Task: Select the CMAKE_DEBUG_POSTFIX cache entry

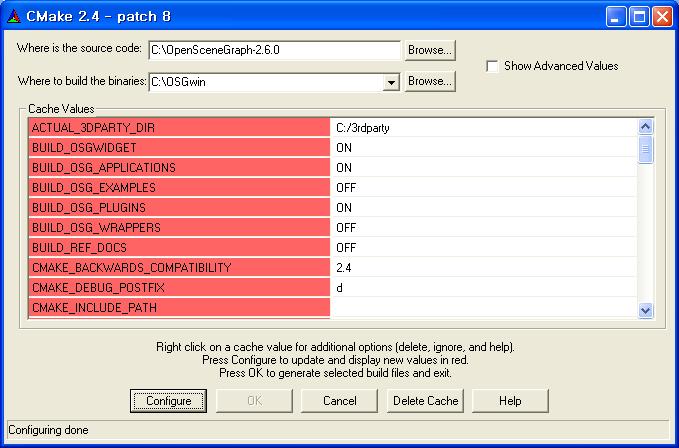Action: click(179, 287)
